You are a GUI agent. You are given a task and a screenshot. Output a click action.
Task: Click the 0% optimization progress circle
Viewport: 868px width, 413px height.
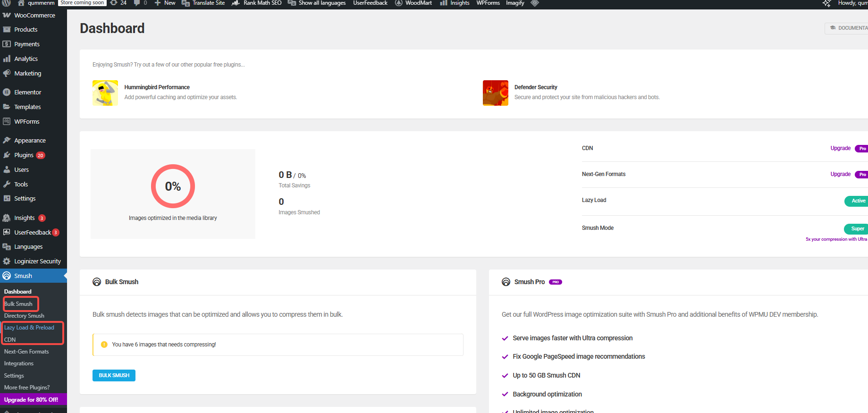(x=173, y=186)
